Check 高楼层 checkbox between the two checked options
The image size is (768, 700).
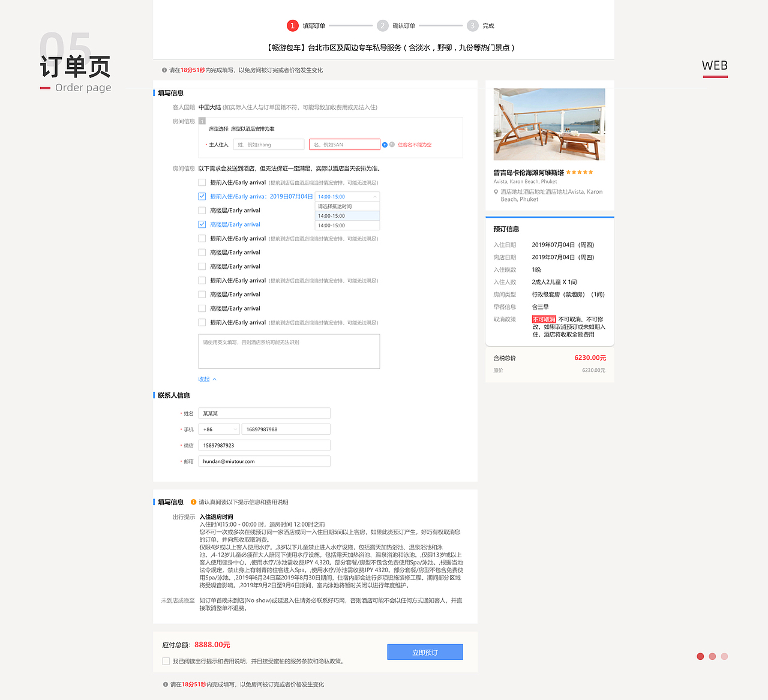[202, 211]
